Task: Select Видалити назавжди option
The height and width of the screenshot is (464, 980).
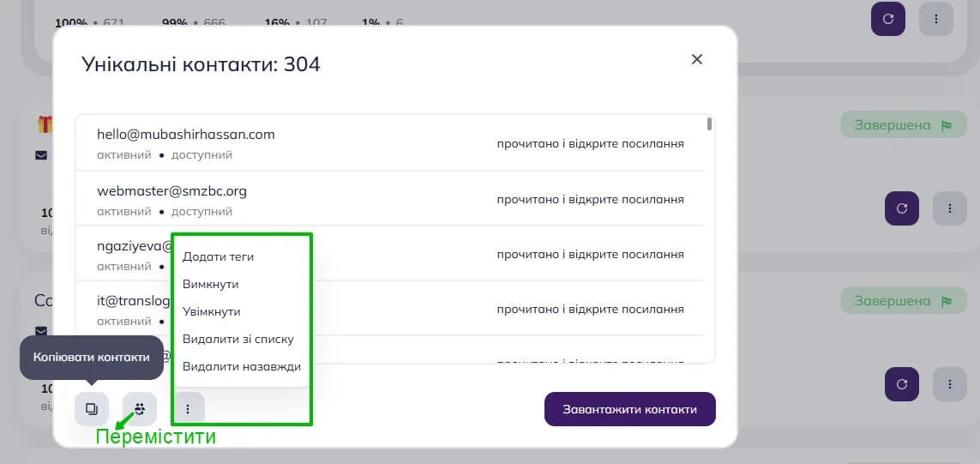Action: 241,367
